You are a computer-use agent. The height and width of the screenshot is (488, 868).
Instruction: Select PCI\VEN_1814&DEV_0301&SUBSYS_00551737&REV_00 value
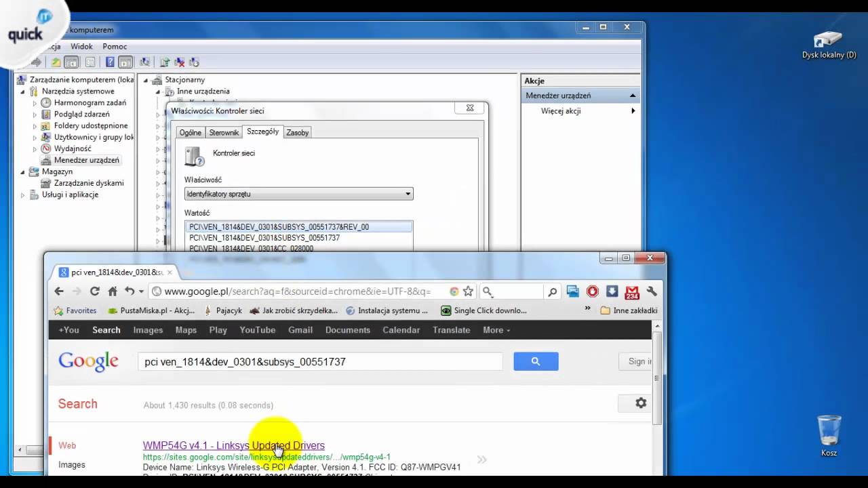pyautogui.click(x=298, y=227)
